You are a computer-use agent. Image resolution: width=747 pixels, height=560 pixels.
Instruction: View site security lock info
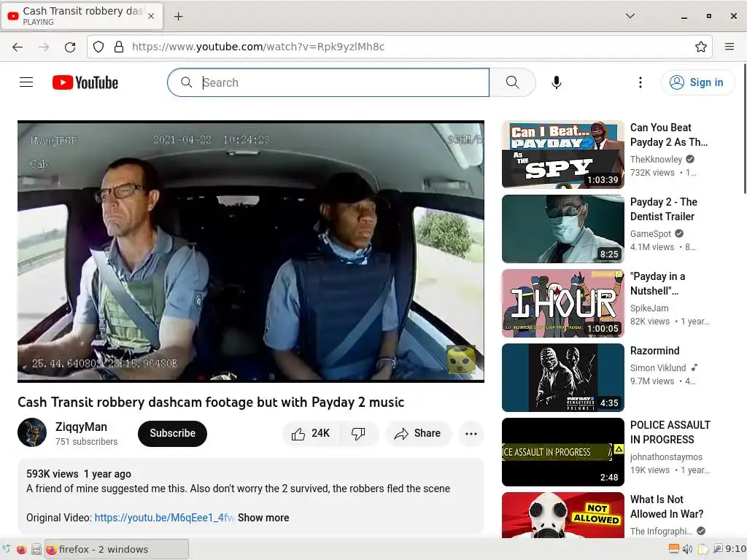(x=119, y=47)
